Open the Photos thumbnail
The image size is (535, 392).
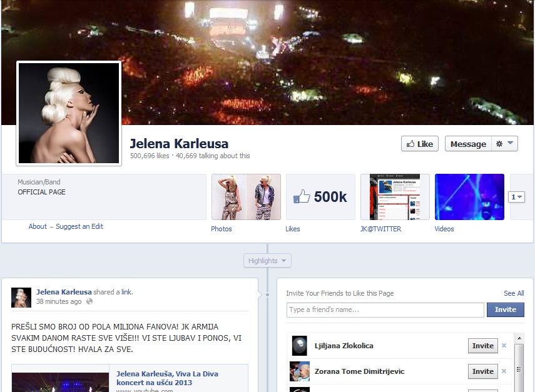[x=246, y=197]
